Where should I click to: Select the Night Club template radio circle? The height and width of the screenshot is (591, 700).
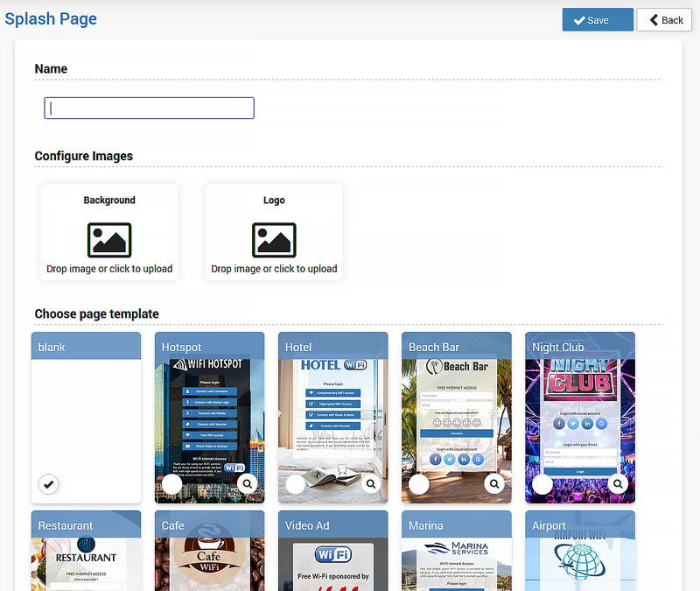[542, 484]
